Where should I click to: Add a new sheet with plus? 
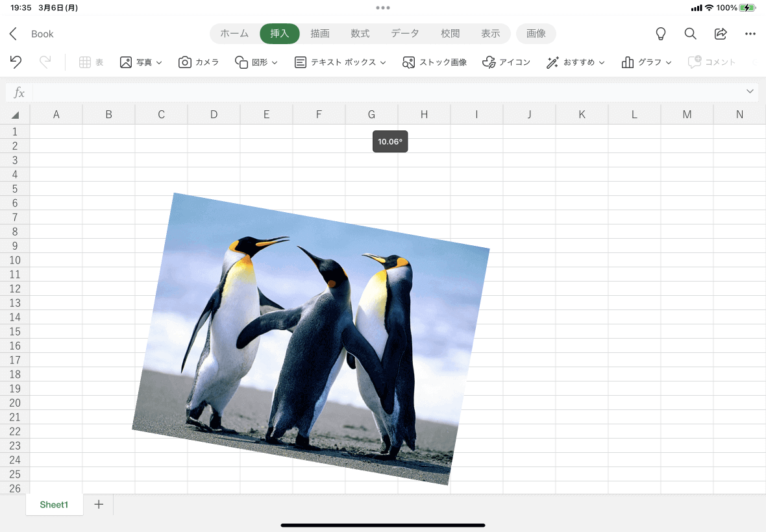(99, 504)
